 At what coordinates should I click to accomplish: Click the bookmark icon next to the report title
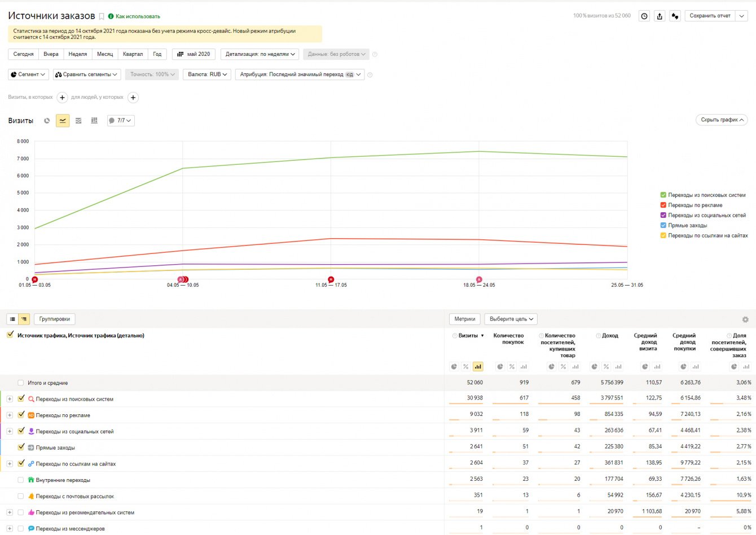click(x=102, y=16)
